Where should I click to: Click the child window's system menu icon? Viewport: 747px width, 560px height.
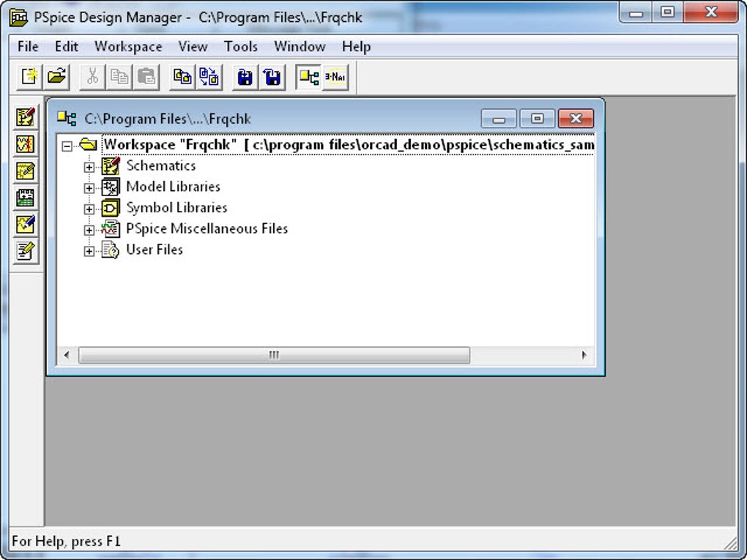coord(67,118)
